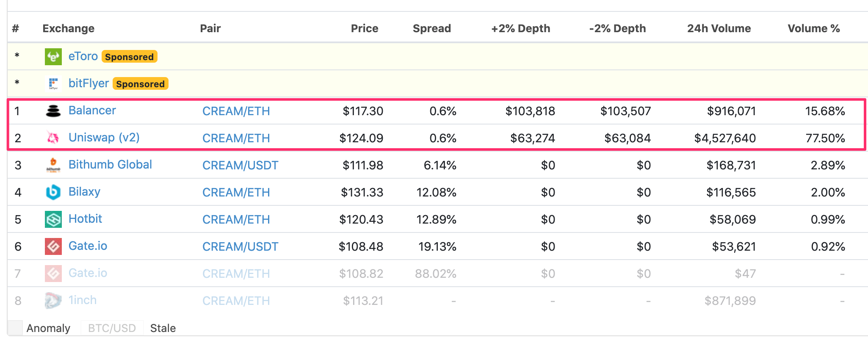Click the Uniswap unicorn logo icon
868x343 pixels.
53,138
